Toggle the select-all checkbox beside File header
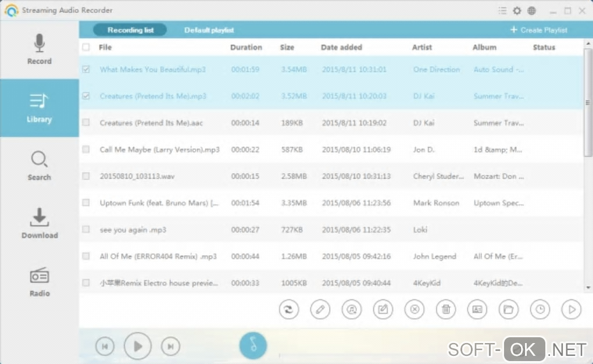 (x=86, y=47)
